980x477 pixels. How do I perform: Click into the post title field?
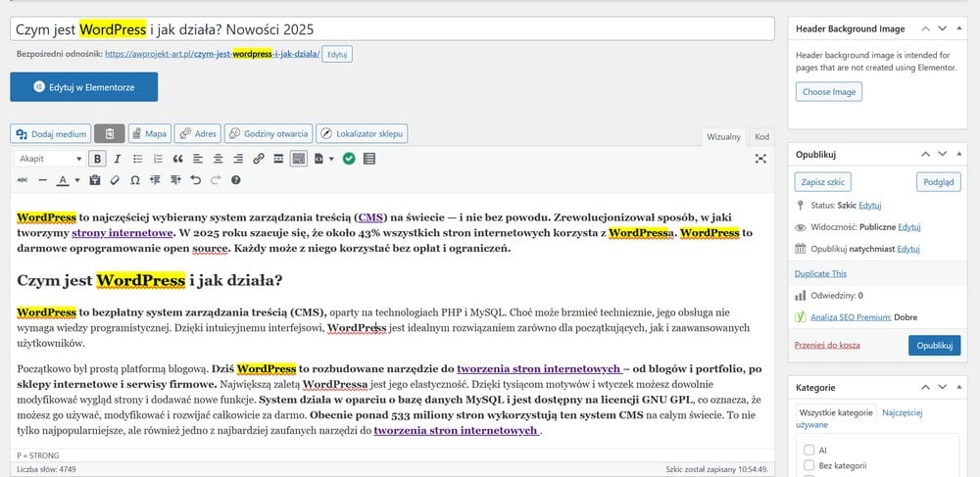point(393,28)
